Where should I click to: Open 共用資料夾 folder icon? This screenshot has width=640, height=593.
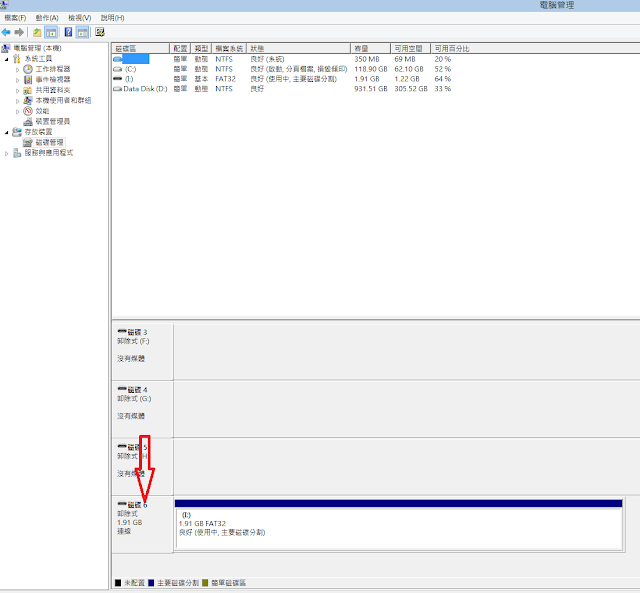pyautogui.click(x=28, y=90)
